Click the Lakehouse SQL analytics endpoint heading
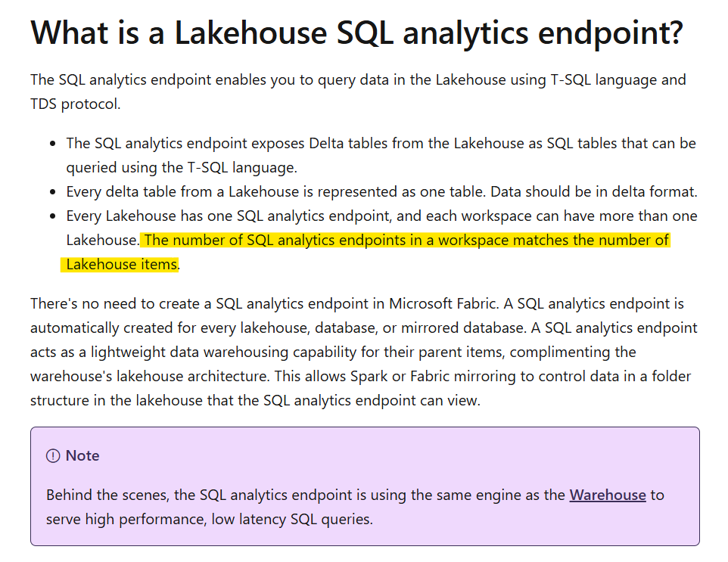The width and height of the screenshot is (728, 562). (356, 33)
